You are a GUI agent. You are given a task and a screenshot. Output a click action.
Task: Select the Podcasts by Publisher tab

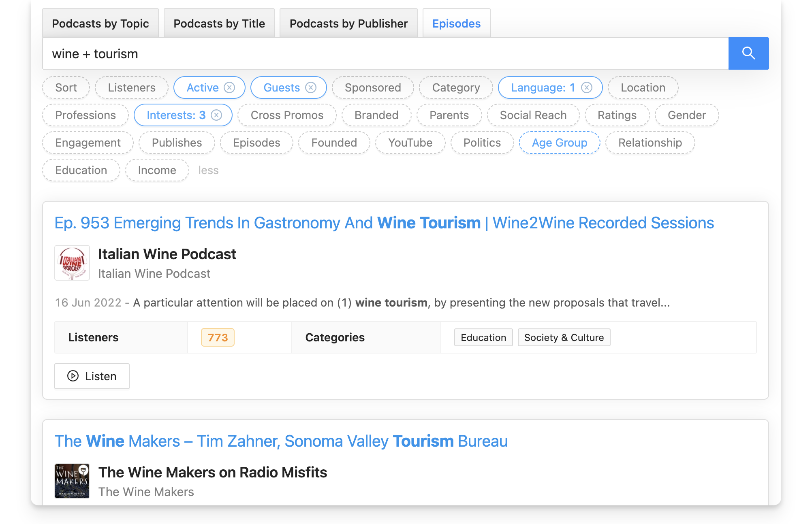(348, 23)
